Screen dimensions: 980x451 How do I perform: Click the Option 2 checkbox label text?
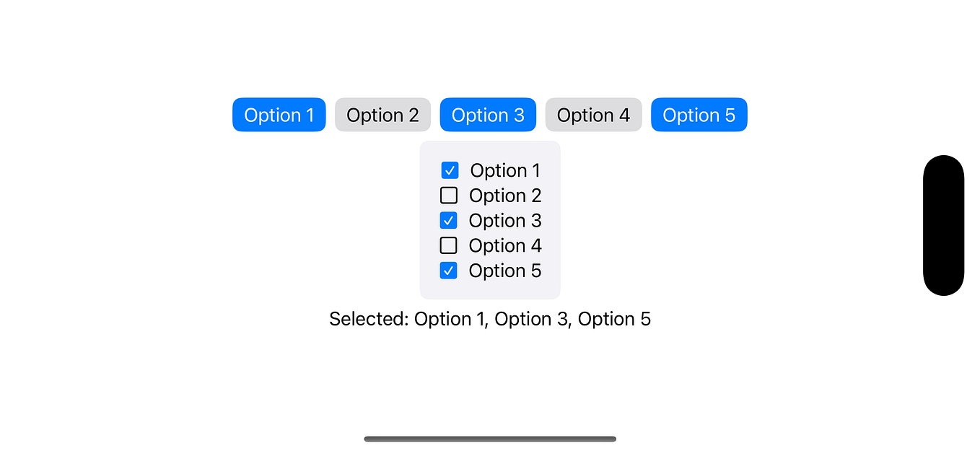coord(505,195)
